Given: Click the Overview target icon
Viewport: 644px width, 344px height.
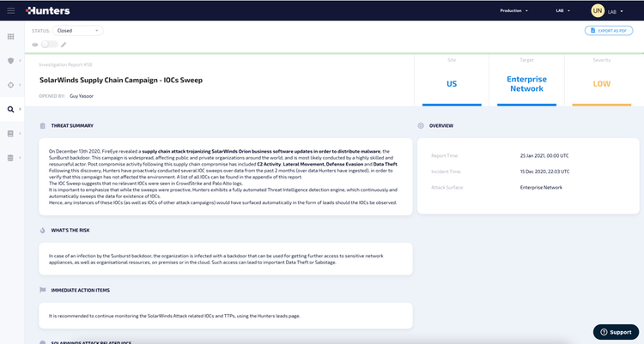Looking at the screenshot, I should (421, 125).
